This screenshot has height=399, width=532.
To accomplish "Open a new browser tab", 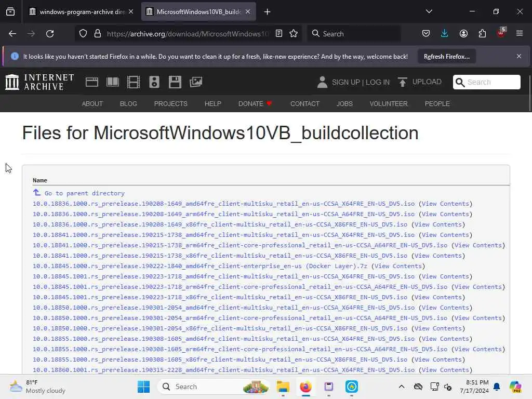I will (268, 12).
